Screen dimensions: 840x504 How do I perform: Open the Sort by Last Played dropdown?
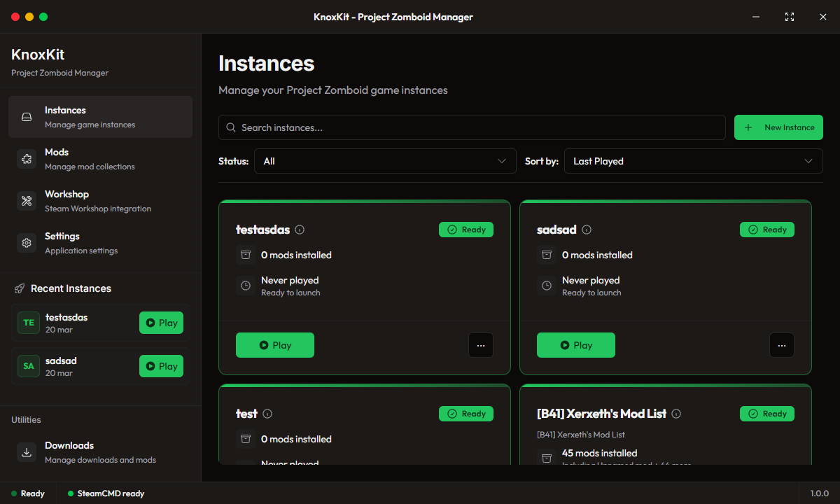click(693, 161)
